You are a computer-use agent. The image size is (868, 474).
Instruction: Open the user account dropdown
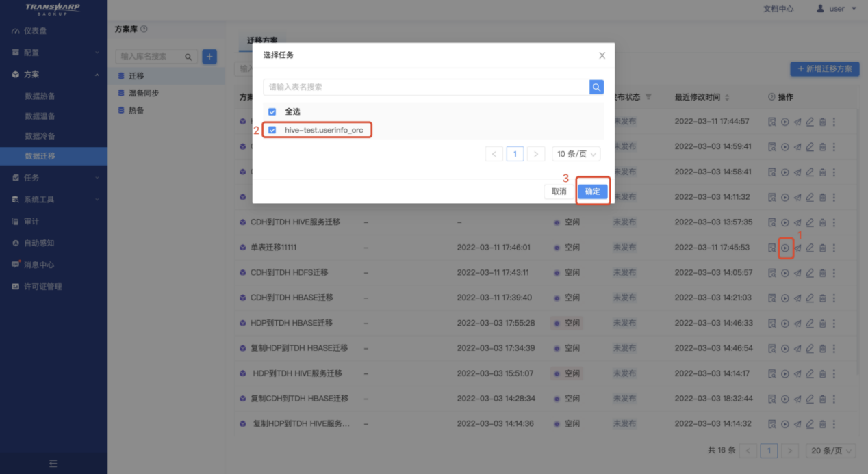tap(837, 9)
